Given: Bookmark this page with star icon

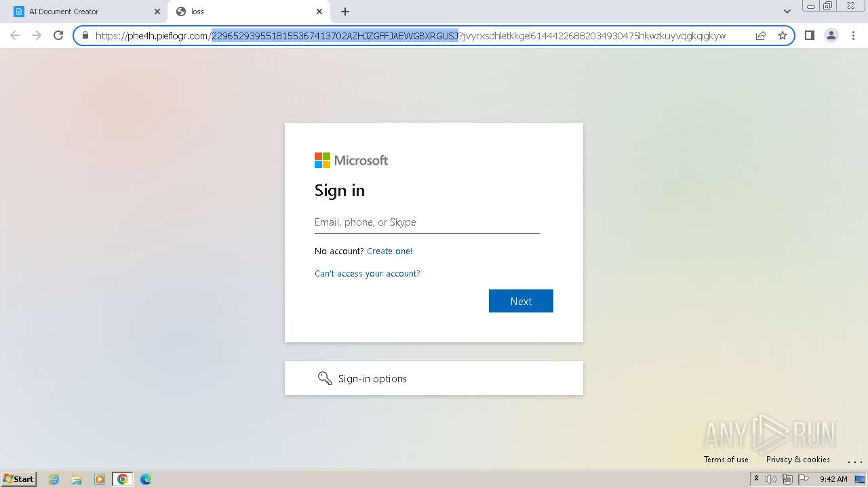Looking at the screenshot, I should pos(783,35).
